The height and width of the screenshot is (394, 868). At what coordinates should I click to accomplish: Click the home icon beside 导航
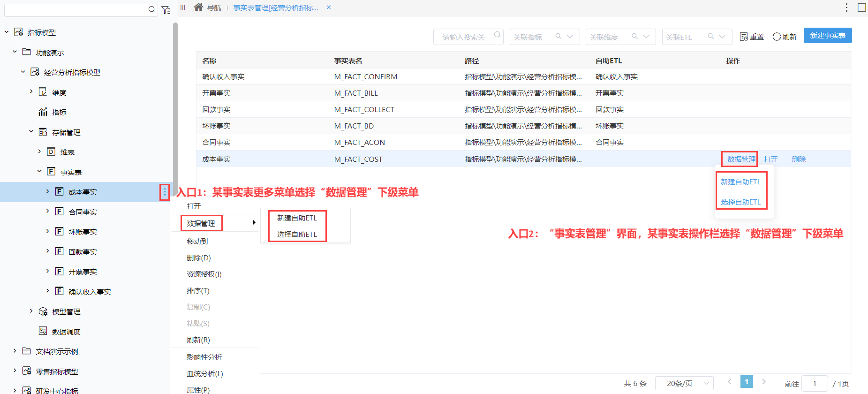point(198,7)
